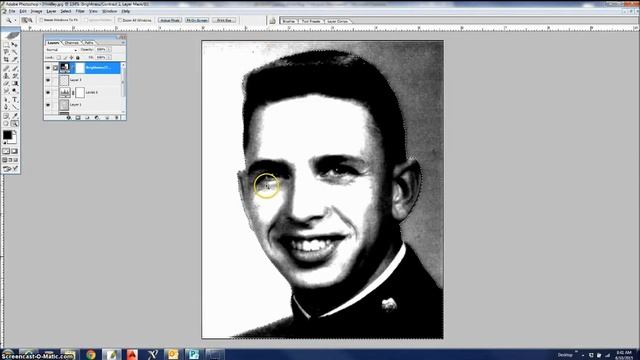This screenshot has height=360, width=640.
Task: Select the Dodge tool
Action: 14,91
